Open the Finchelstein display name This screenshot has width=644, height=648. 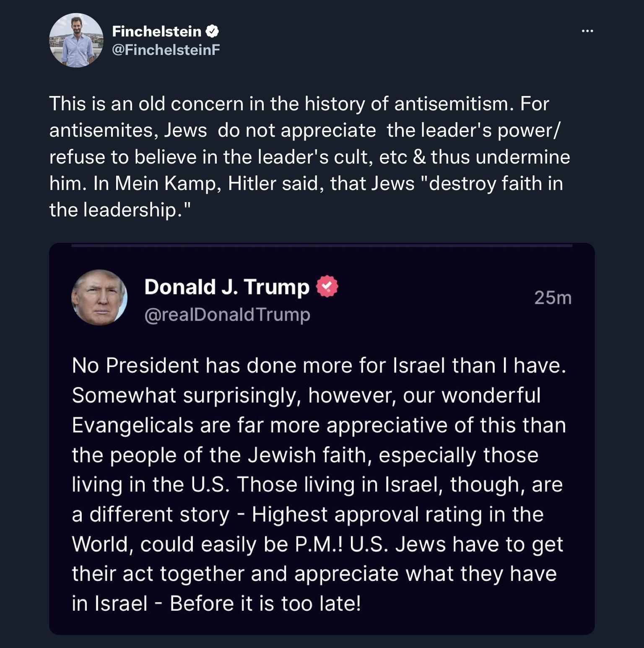coord(157,31)
